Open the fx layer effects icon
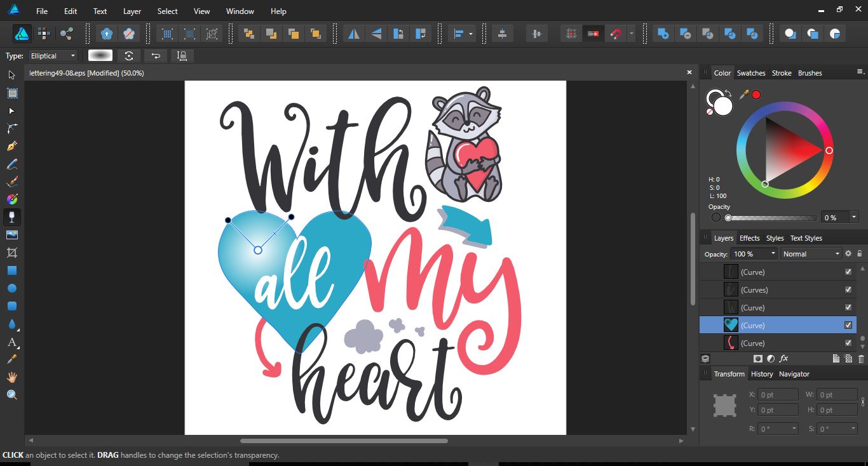The image size is (868, 466). pos(783,359)
